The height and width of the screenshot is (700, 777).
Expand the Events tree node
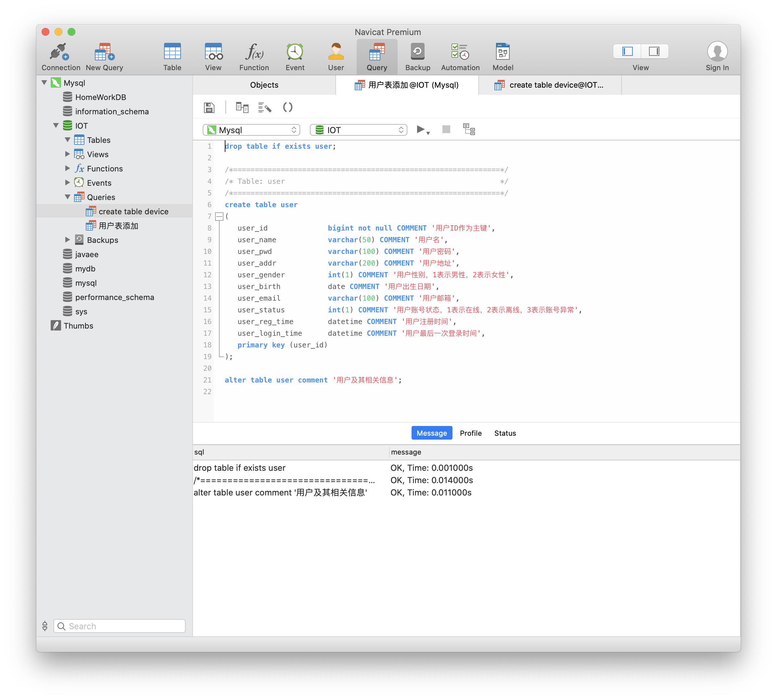pyautogui.click(x=67, y=182)
